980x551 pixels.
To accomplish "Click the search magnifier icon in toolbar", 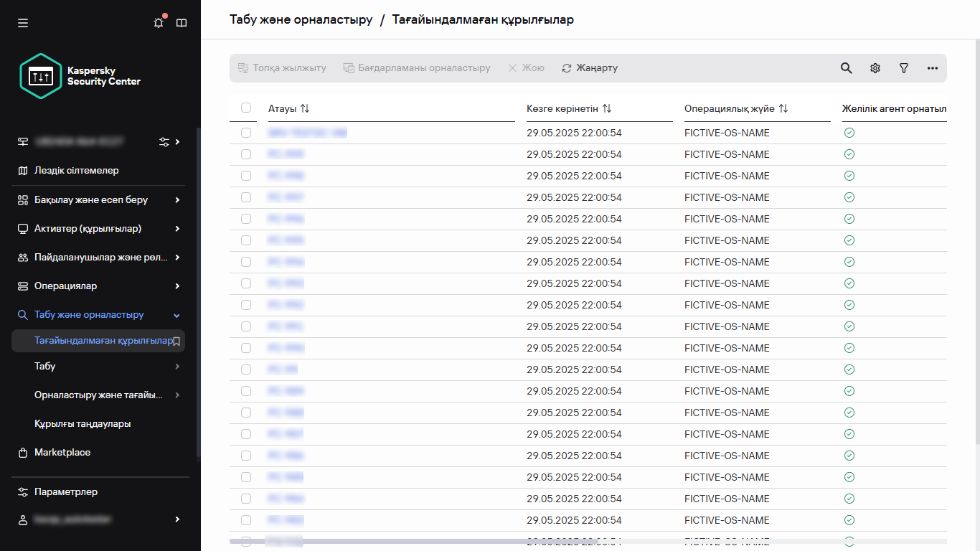I will (x=847, y=68).
